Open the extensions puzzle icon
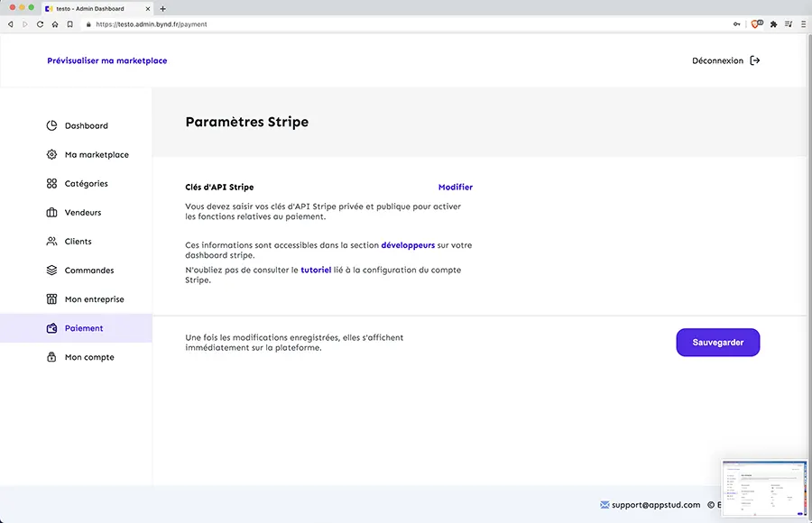The height and width of the screenshot is (523, 812). point(774,24)
